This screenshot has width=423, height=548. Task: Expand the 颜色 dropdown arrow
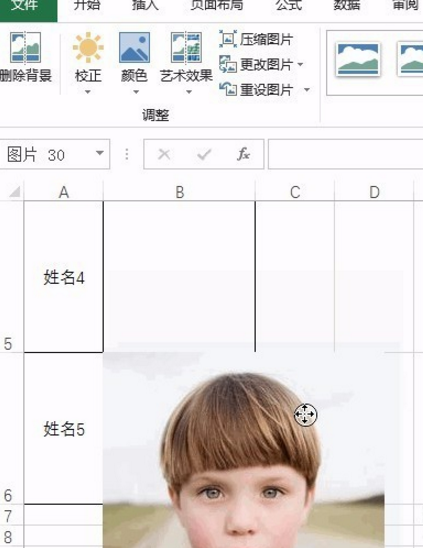click(136, 92)
